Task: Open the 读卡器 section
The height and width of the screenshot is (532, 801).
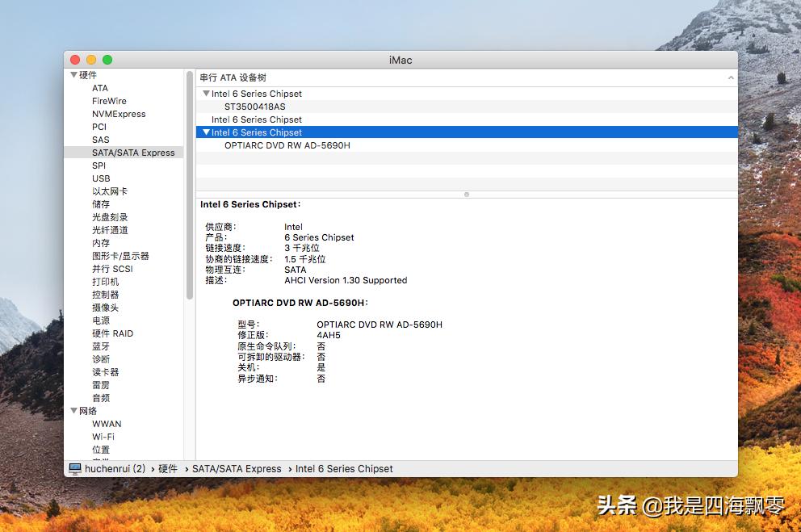Action: 105,372
